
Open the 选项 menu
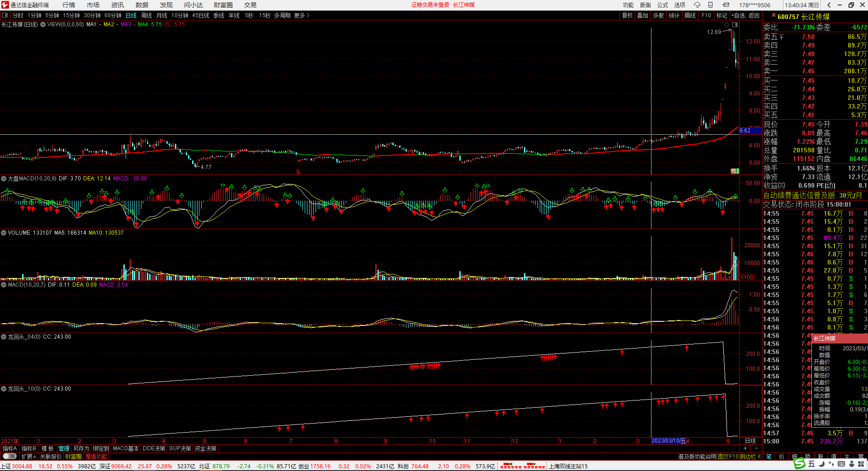680,5
